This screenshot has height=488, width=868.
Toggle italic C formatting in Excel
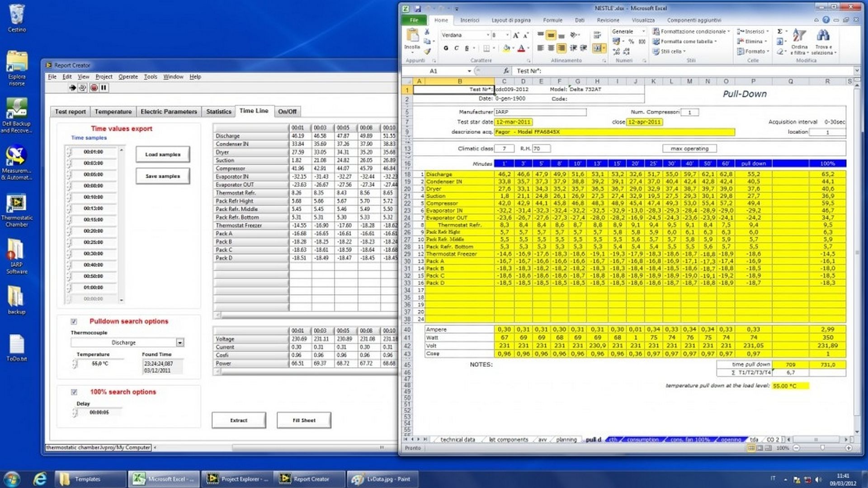[456, 48]
